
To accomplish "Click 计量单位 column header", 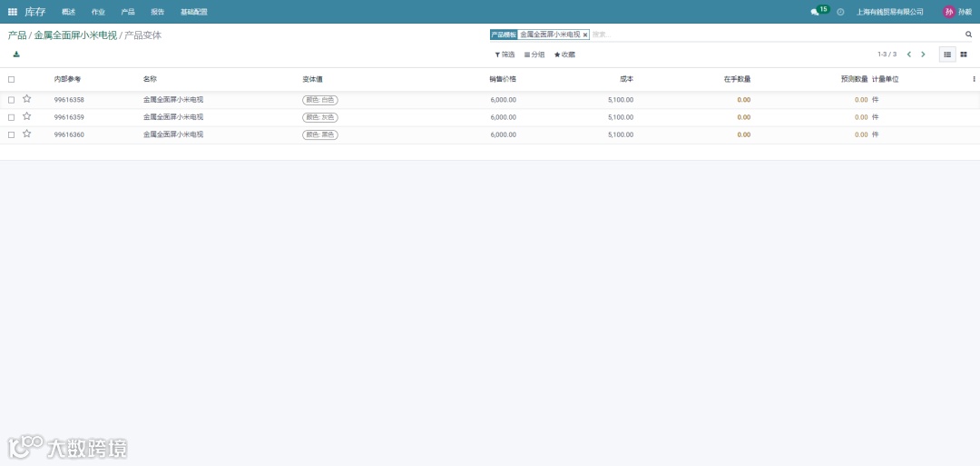I will [885, 79].
